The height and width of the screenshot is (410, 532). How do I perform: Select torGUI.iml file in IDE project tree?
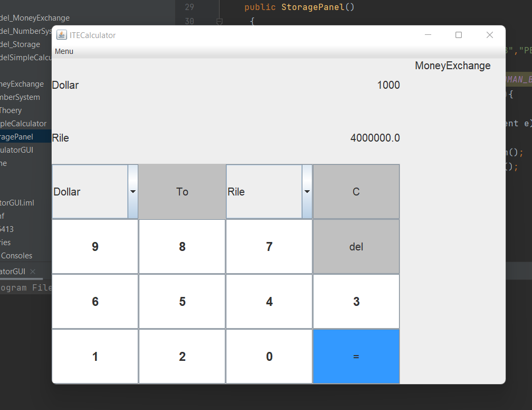click(17, 203)
